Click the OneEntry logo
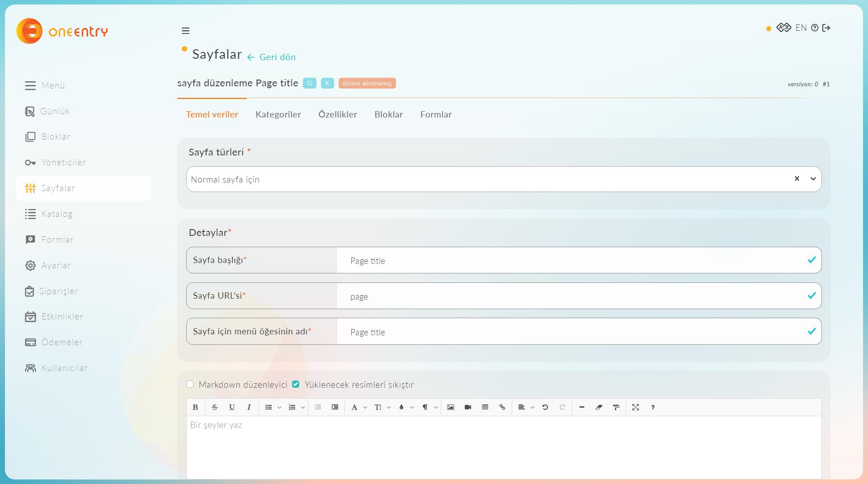This screenshot has height=484, width=868. point(62,31)
